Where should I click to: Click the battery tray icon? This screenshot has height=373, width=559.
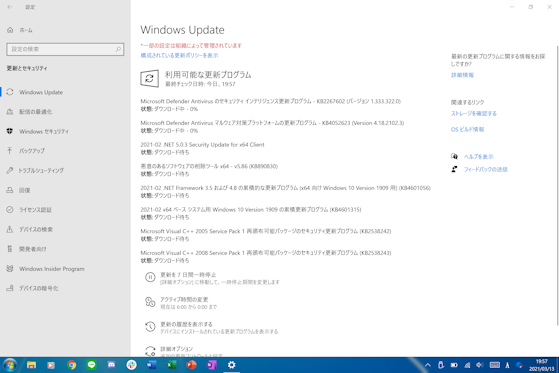(454, 365)
